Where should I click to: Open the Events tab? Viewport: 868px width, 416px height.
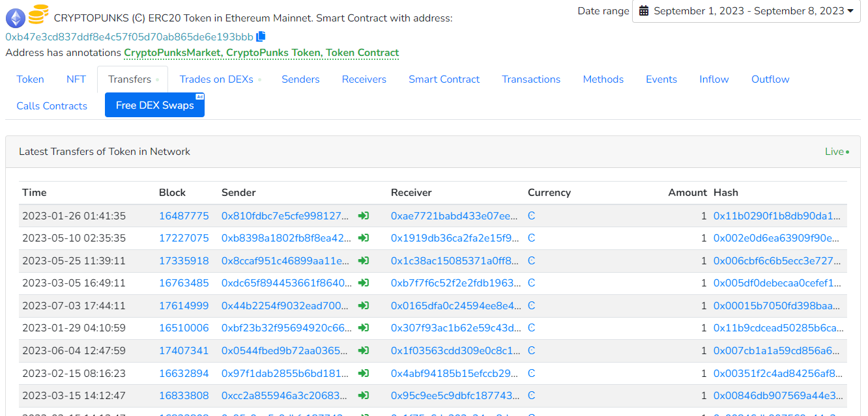click(661, 79)
